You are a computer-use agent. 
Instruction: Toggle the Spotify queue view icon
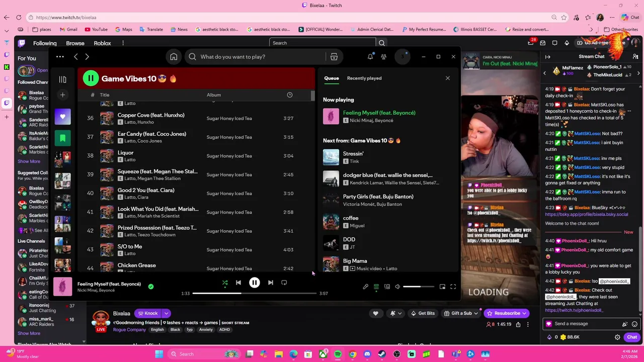click(376, 287)
